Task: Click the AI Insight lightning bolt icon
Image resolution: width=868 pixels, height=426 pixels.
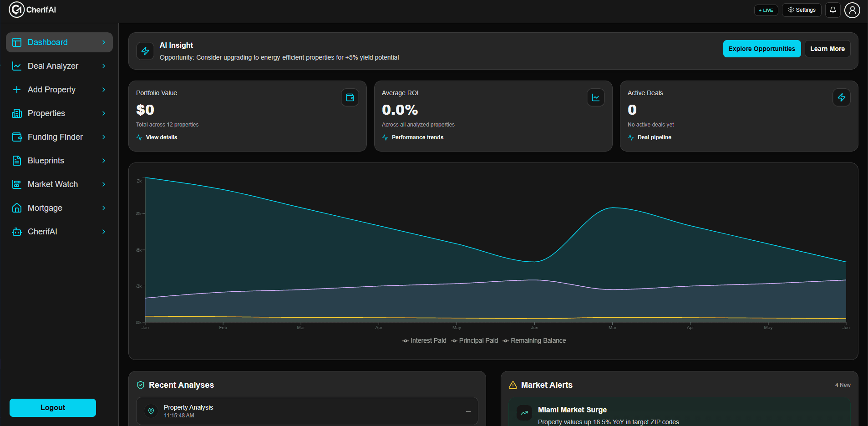Action: click(x=145, y=51)
